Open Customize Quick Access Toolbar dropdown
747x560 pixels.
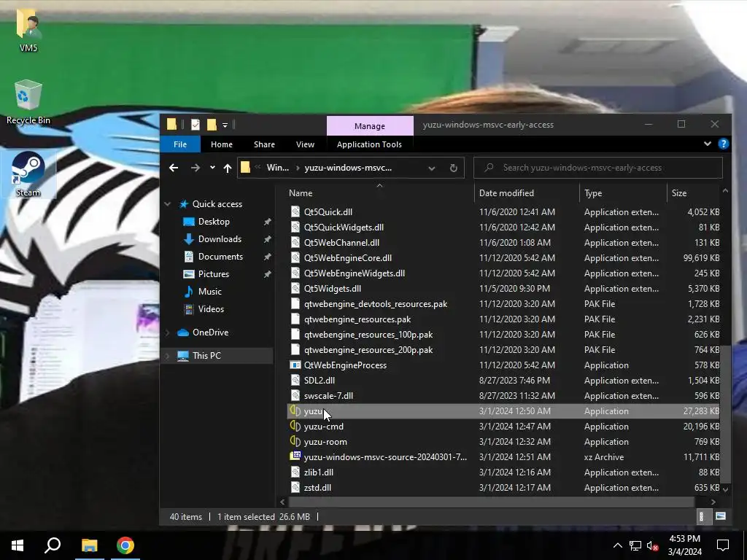225,125
